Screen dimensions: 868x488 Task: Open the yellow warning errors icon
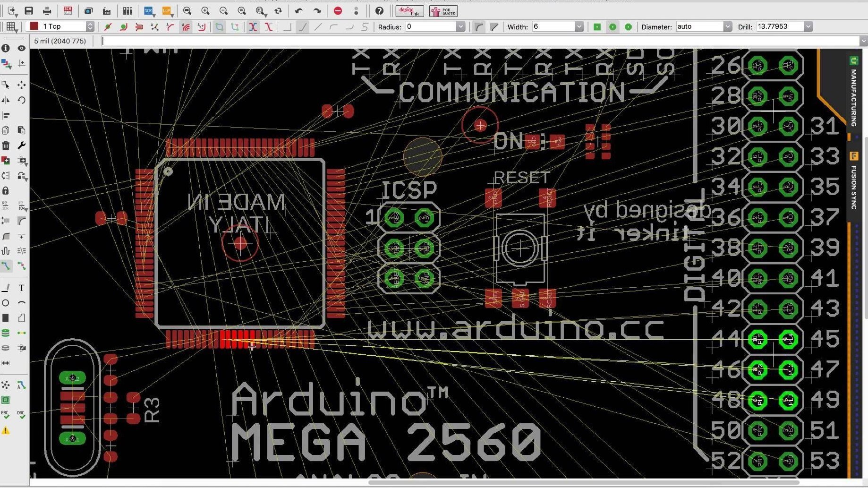coord(6,430)
